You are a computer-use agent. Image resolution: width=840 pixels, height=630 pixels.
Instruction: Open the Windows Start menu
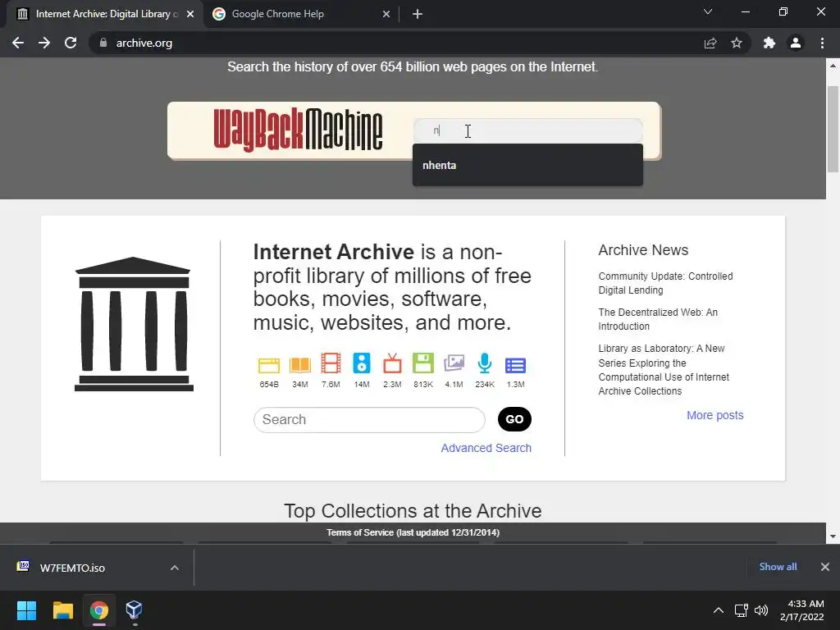coord(26,610)
